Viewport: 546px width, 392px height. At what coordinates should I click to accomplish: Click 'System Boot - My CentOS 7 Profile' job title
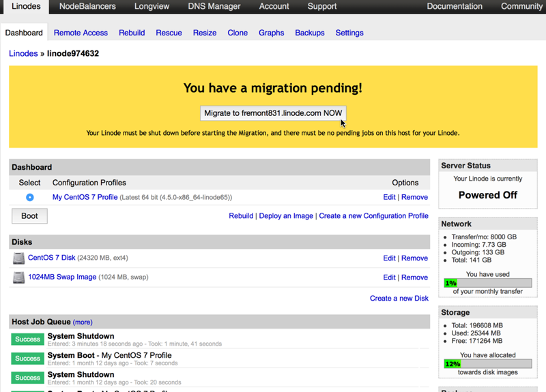110,355
